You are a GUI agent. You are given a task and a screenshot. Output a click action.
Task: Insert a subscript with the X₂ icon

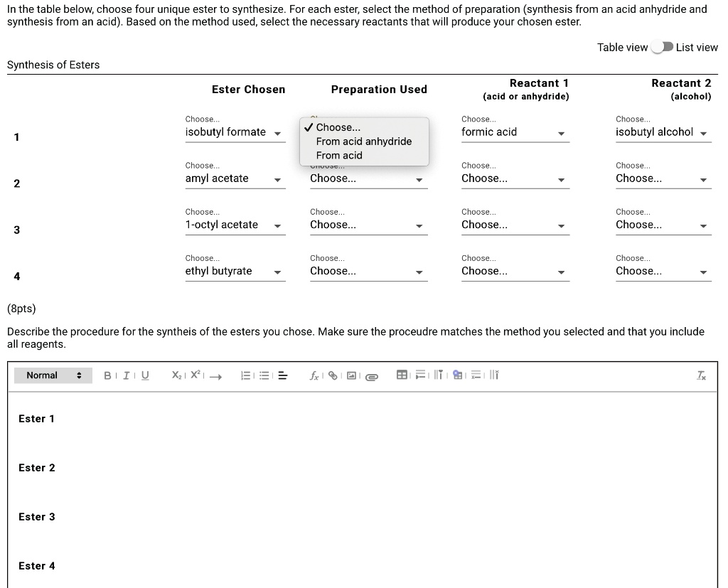(x=176, y=375)
